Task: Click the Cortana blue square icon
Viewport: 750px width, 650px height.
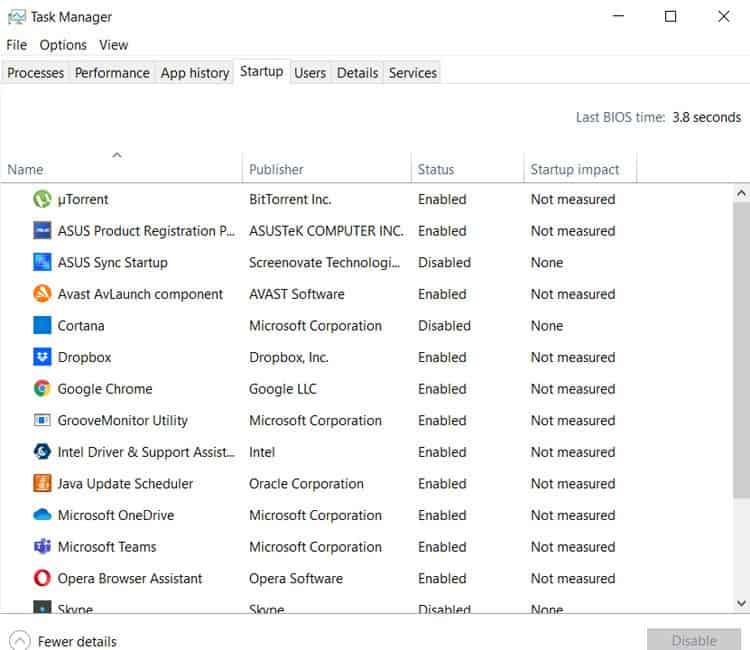Action: pyautogui.click(x=42, y=325)
